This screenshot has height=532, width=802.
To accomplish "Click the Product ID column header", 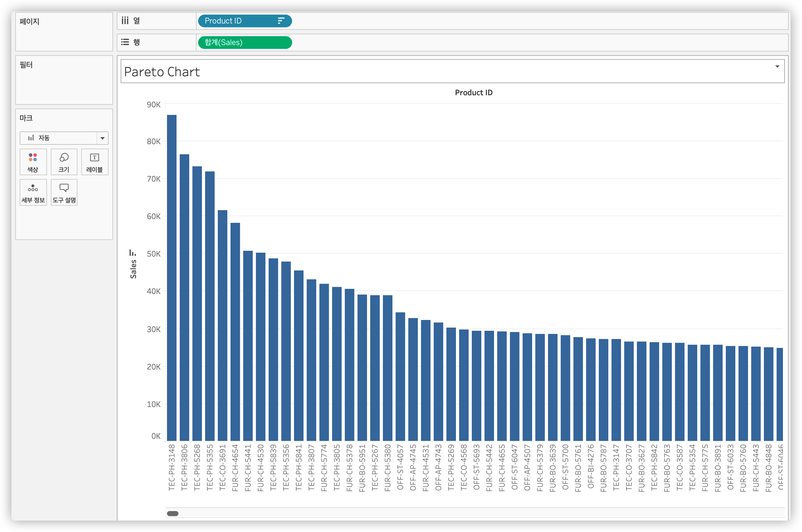I will (473, 93).
